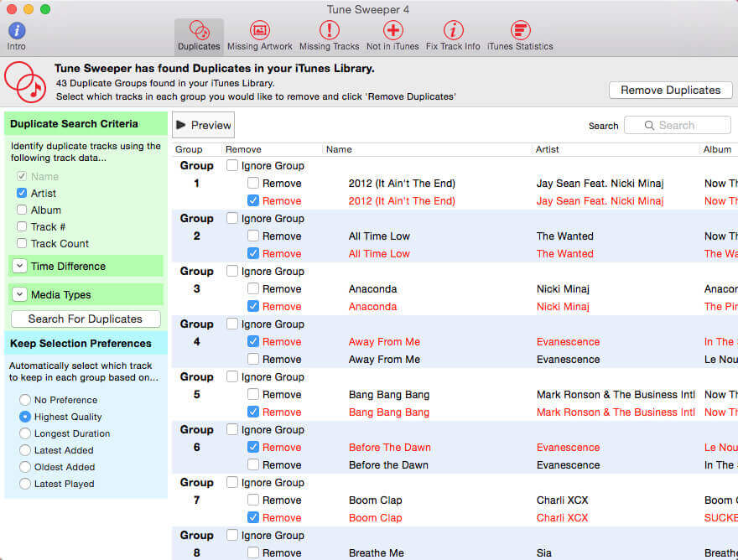Uncheck Remove on red Boom Clap row
738x560 pixels.
click(x=253, y=517)
